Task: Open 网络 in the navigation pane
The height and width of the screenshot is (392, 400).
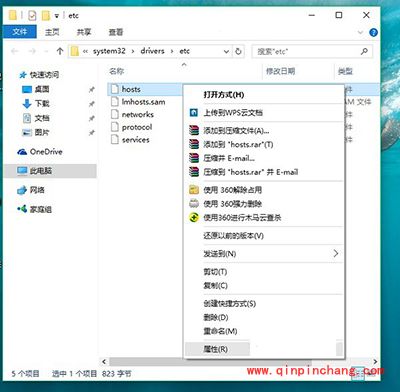Action: [x=37, y=190]
